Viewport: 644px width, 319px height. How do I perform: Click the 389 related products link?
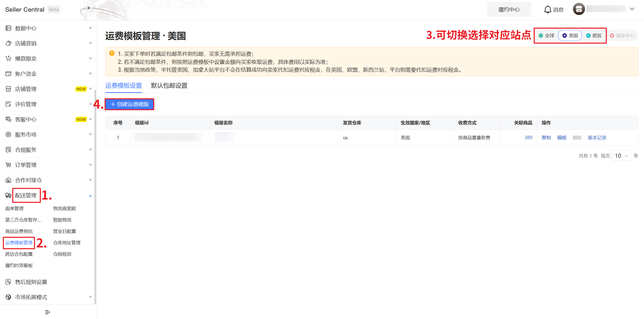coord(528,137)
